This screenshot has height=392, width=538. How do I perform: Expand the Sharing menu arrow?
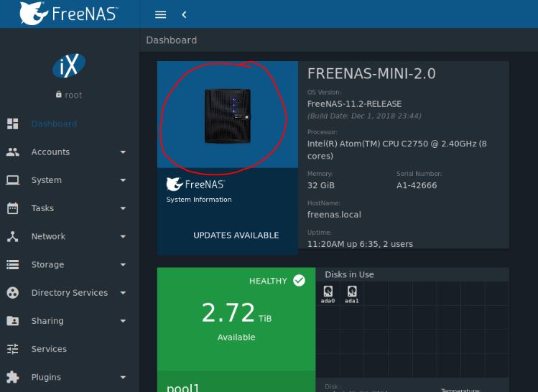point(123,321)
